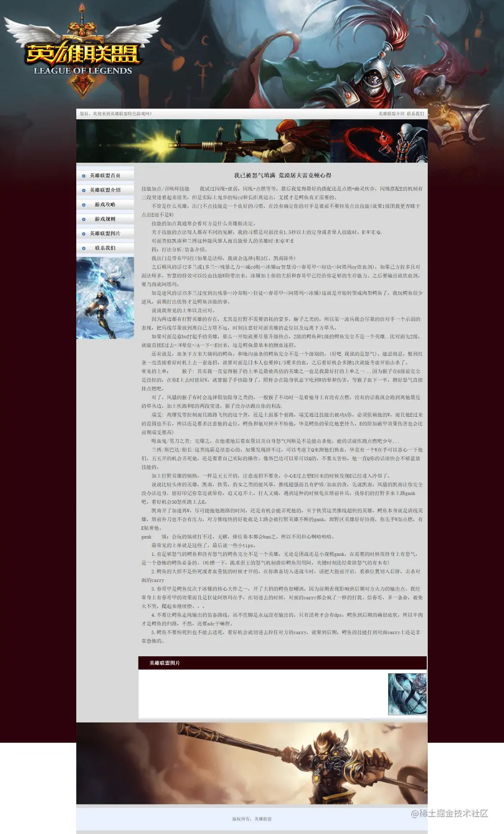Click the bullet icon beside 英雄联盟介绍 in sidebar
Image resolution: width=504 pixels, height=834 pixels.
click(x=84, y=190)
